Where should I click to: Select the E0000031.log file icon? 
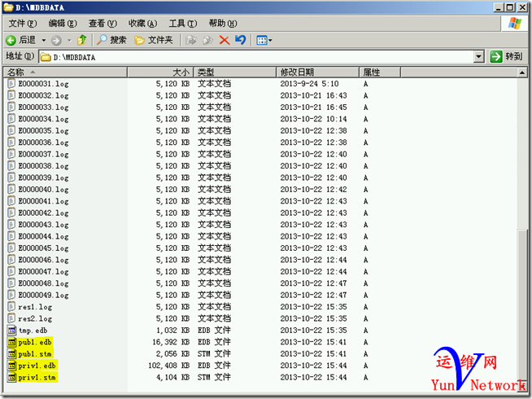(12, 84)
